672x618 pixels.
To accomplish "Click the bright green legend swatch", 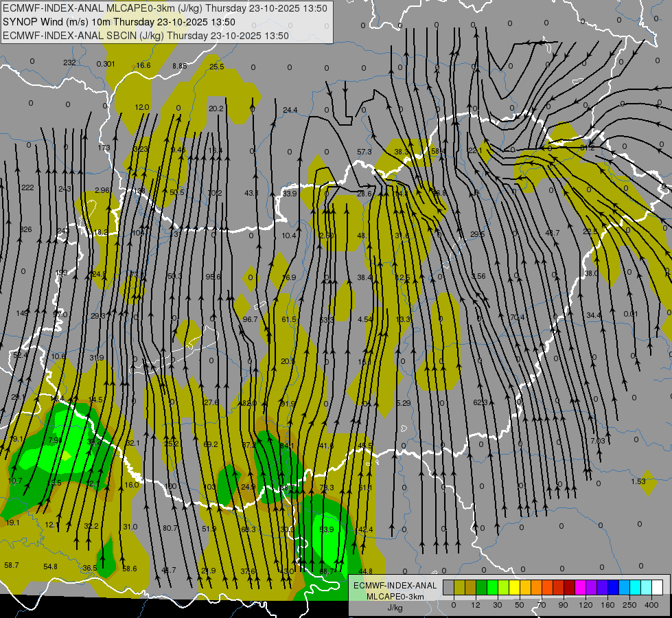I will 493,588.
